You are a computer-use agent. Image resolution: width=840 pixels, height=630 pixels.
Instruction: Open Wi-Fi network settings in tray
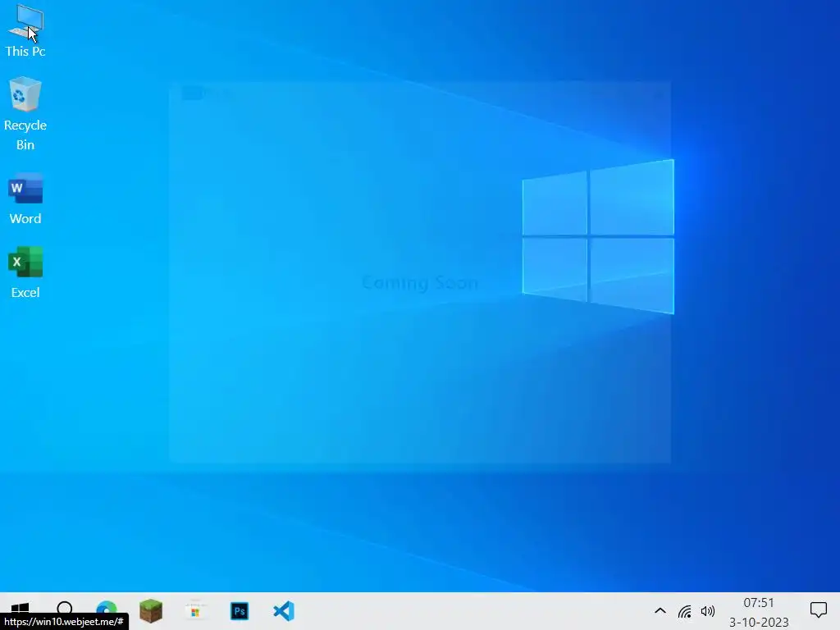684,611
